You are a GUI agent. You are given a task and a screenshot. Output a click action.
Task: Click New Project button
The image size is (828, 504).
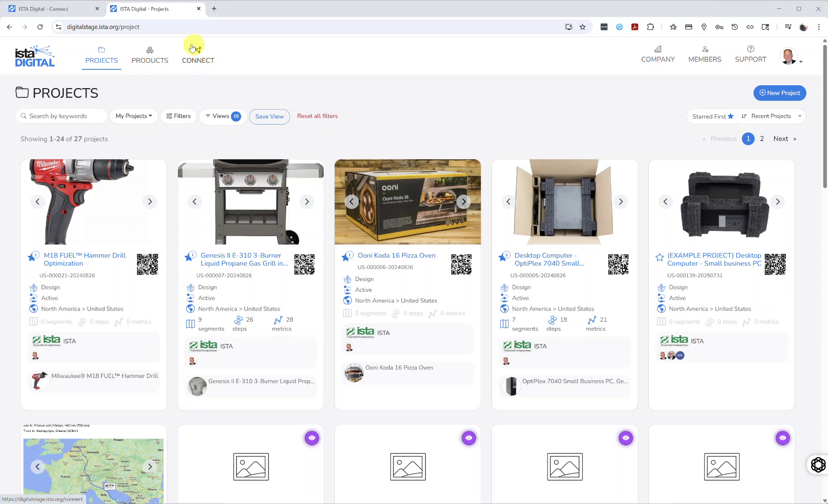click(x=780, y=93)
